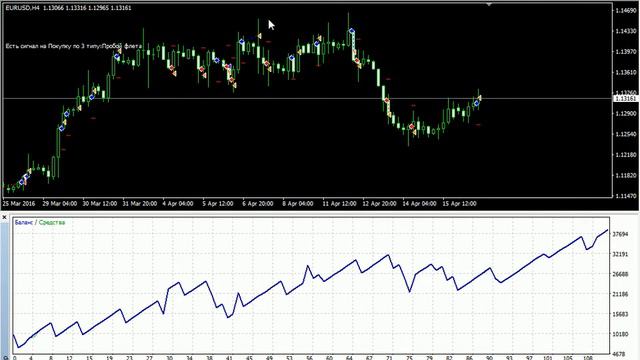Image resolution: width=640 pixels, height=360 pixels.
Task: Click the 15683 balance axis value
Action: pyautogui.click(x=620, y=314)
